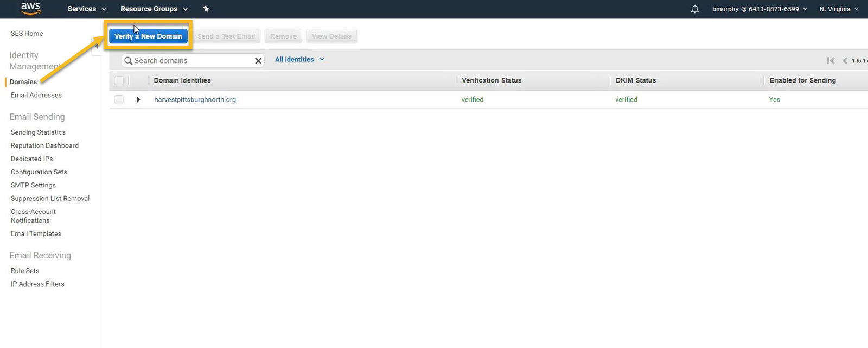Click the magnifier icon in domain search
The height and width of the screenshot is (348, 868).
(x=129, y=61)
